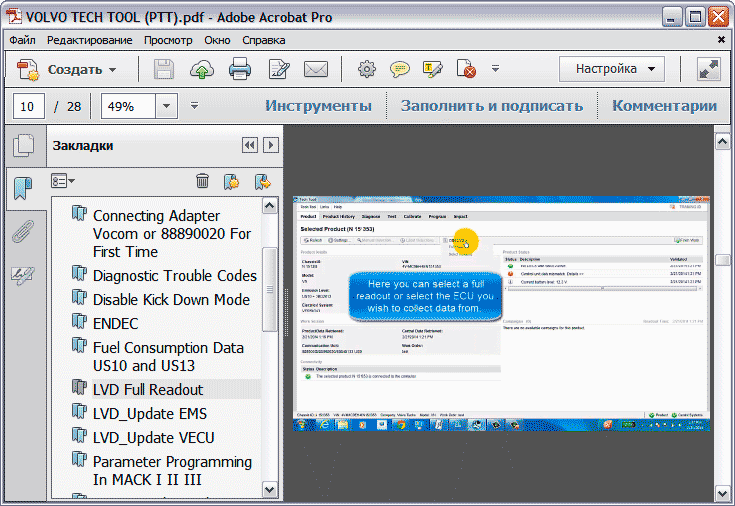Open the bookmarks options menu dropdown
The height and width of the screenshot is (506, 735).
click(x=64, y=181)
